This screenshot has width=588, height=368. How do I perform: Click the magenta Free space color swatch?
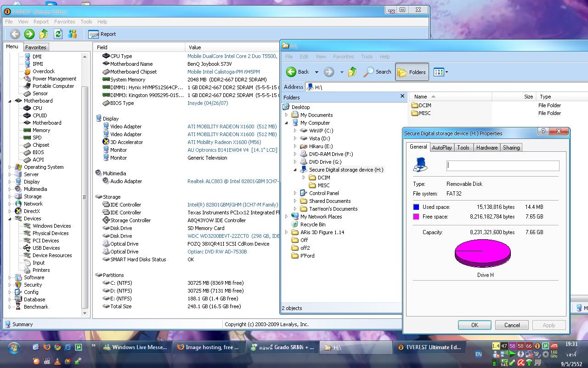pos(416,217)
